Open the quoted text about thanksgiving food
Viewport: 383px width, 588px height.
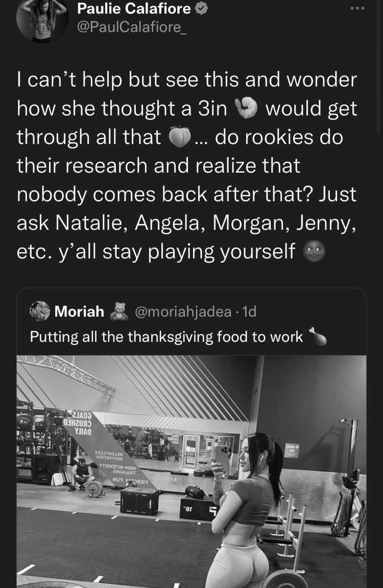coord(166,337)
